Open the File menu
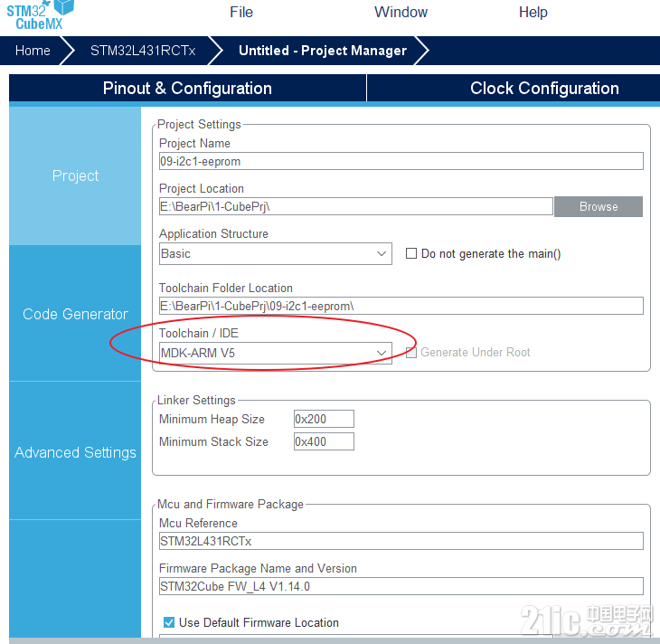Screen dimensions: 660x644 [x=241, y=13]
